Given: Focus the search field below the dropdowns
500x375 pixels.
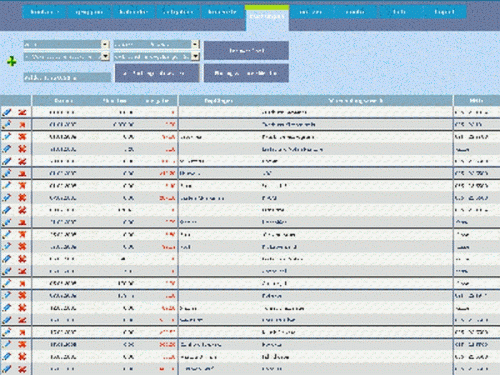Looking at the screenshot, I should pos(67,78).
